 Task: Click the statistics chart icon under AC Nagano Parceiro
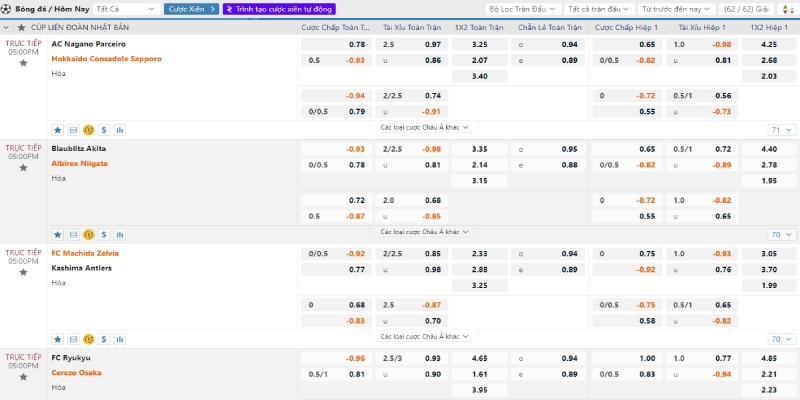(x=120, y=130)
